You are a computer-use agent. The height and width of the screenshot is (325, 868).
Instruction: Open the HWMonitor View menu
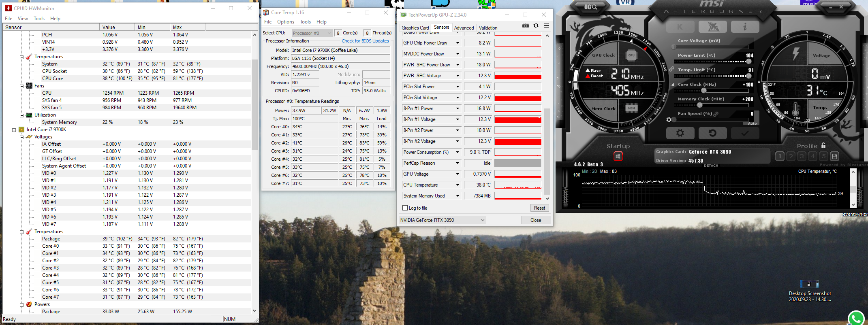23,19
